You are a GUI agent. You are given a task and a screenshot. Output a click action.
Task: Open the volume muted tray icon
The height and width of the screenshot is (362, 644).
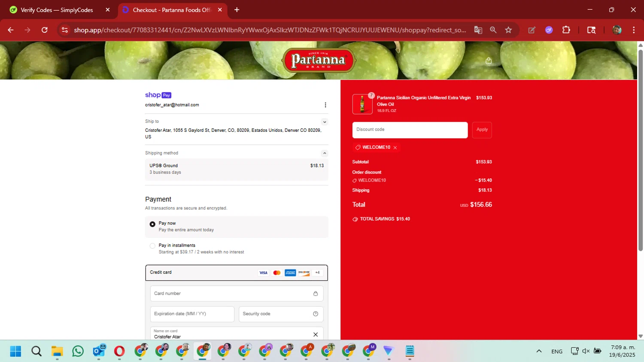[586, 351]
